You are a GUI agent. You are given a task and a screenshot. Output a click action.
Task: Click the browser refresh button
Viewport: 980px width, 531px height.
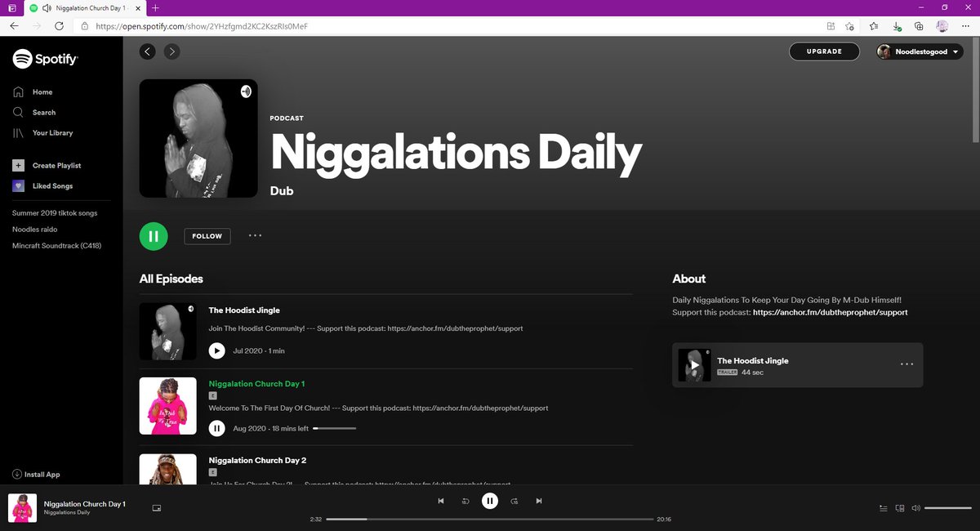pos(59,26)
